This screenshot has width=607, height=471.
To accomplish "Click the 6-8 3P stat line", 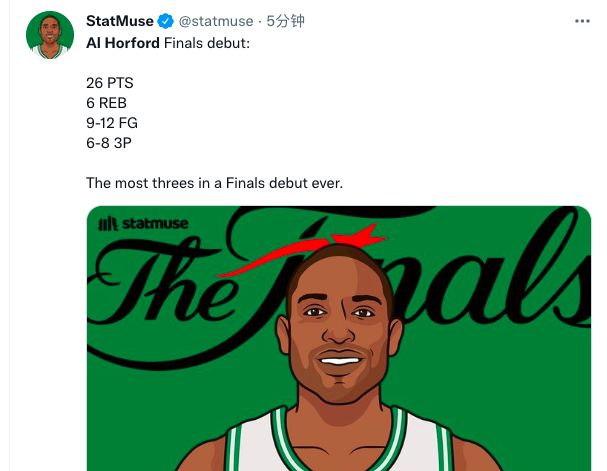I will (109, 143).
